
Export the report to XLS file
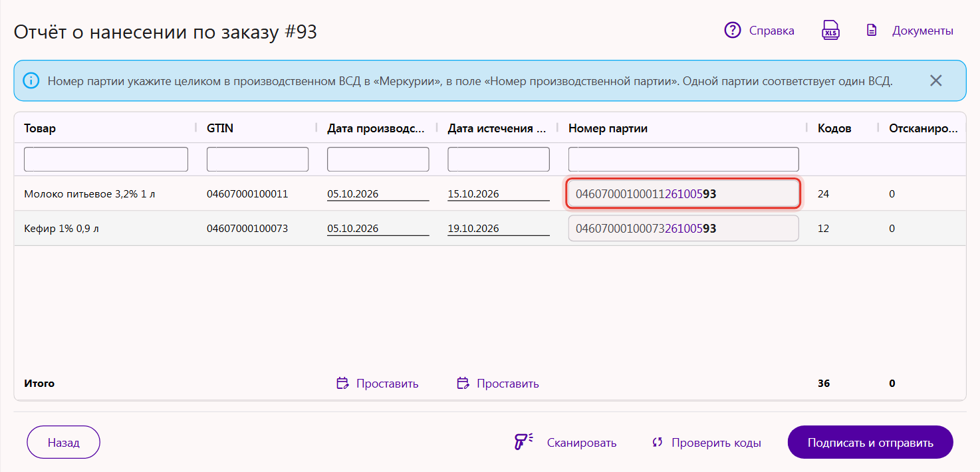pos(830,31)
